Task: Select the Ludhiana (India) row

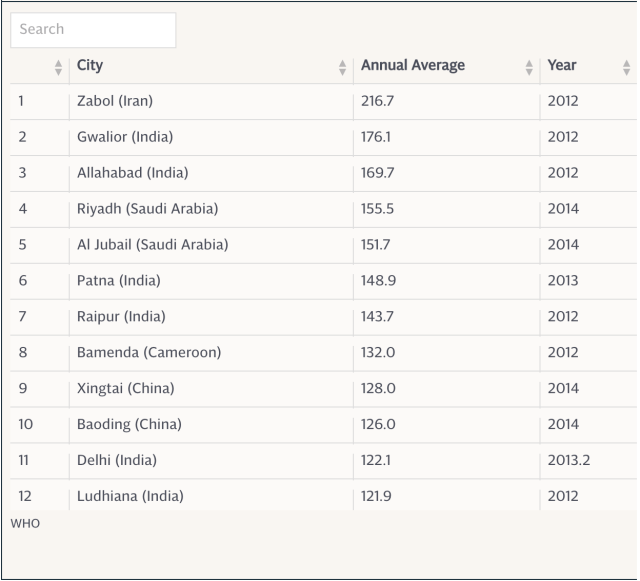Action: [130, 497]
